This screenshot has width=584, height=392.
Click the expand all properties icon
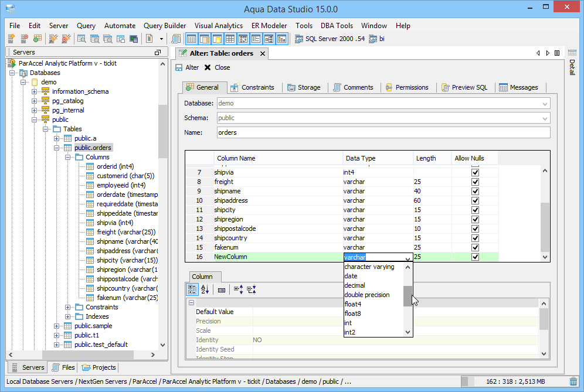238,289
